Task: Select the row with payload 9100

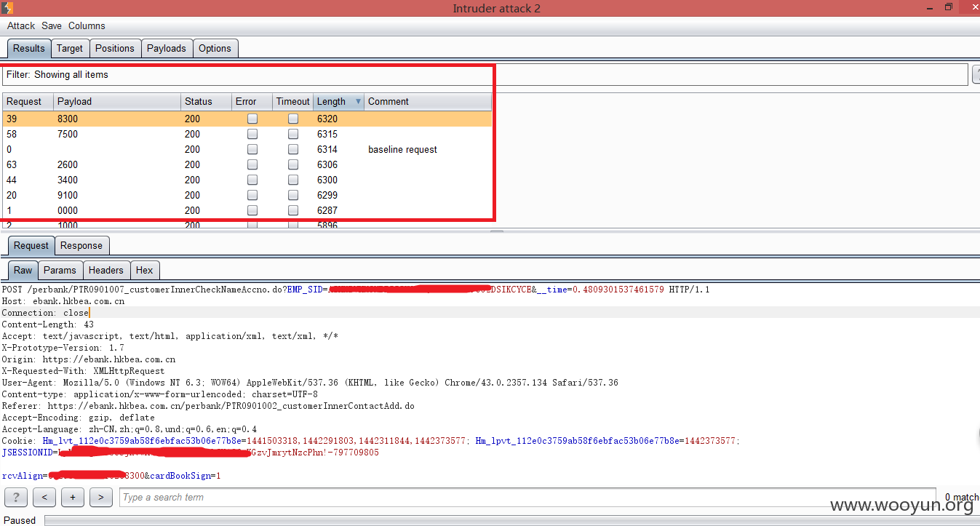Action: (x=247, y=195)
